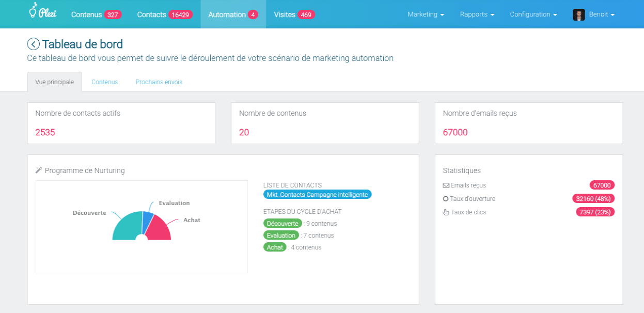Open the Marketing dropdown menu
Image resolution: width=644 pixels, height=313 pixels.
(426, 14)
